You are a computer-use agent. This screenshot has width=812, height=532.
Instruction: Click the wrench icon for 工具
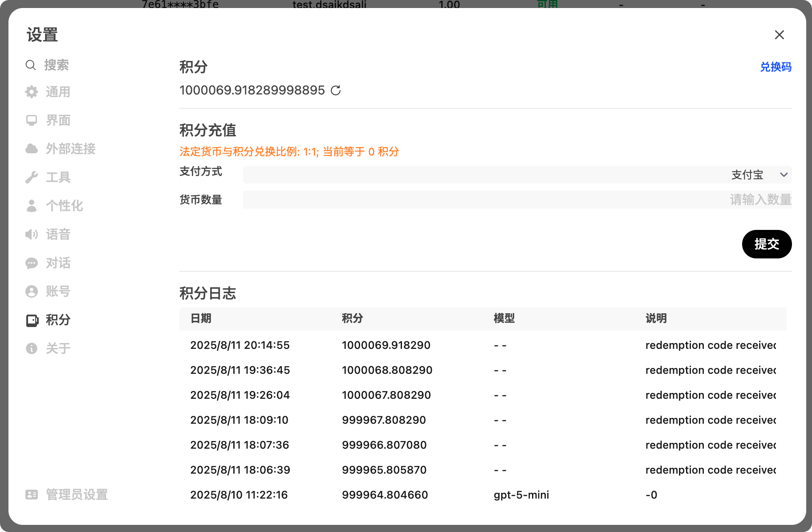(32, 177)
